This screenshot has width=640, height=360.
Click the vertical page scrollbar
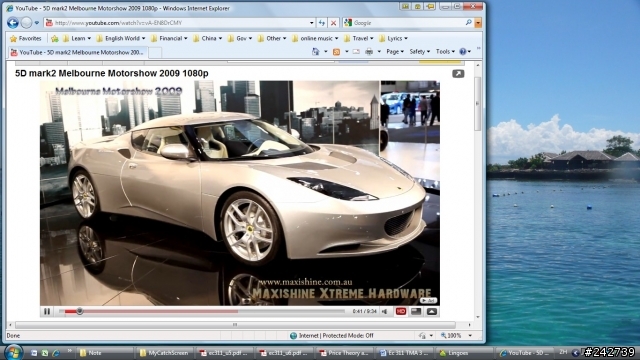click(x=478, y=104)
